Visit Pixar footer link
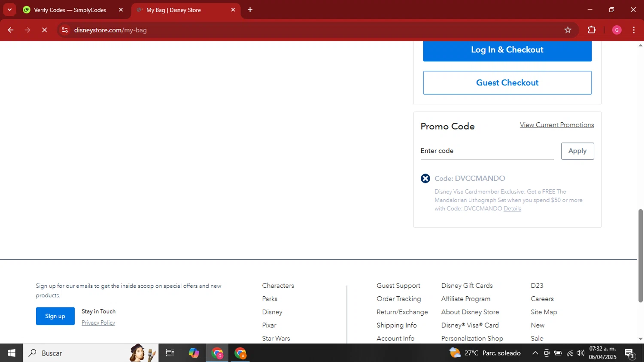 click(269, 325)
